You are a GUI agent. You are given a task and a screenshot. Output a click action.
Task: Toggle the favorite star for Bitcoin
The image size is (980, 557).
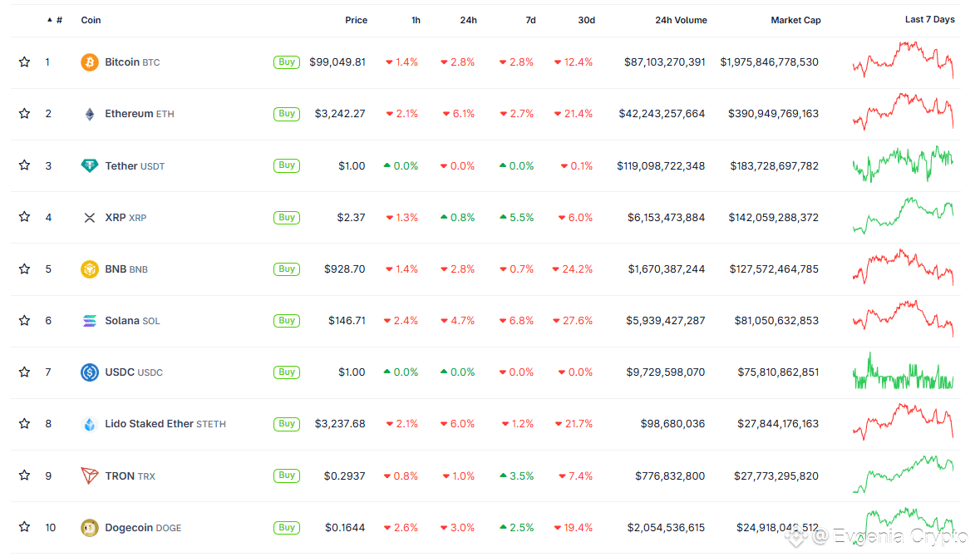(x=24, y=62)
